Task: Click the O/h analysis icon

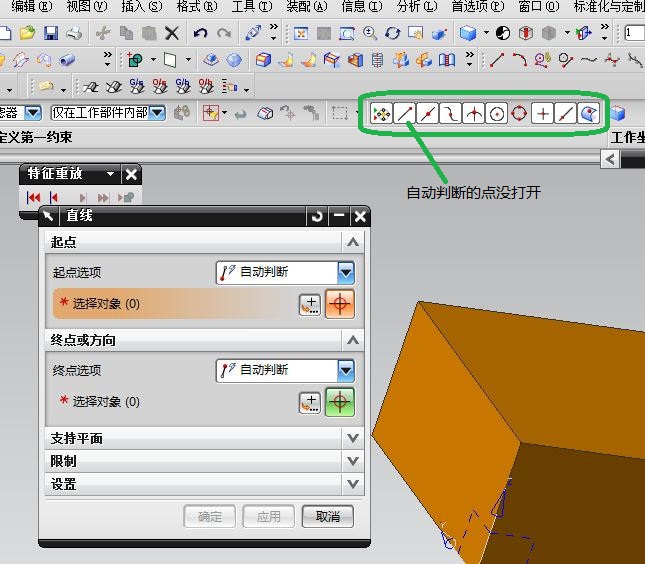Action: point(206,86)
